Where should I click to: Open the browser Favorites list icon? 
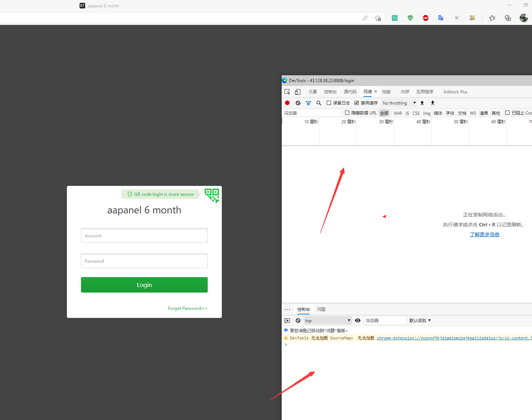[492, 18]
